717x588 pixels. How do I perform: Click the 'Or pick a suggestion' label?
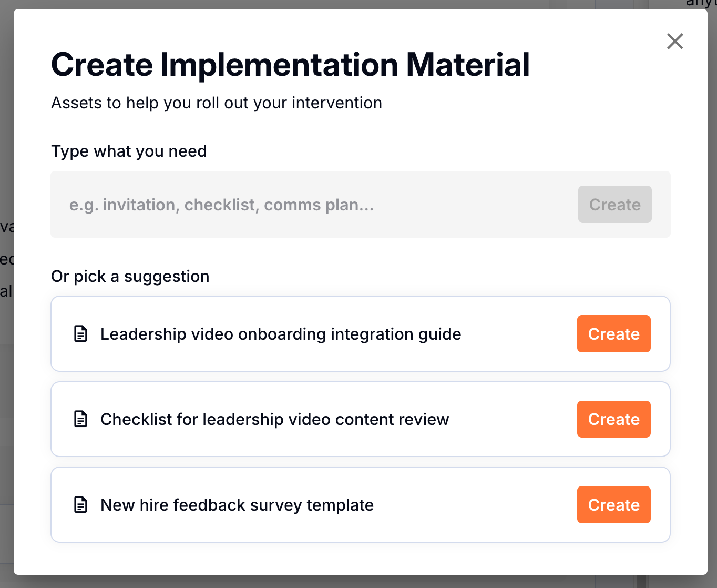[130, 277]
